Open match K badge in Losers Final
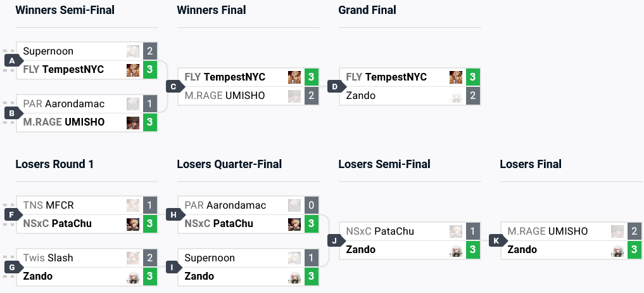The height and width of the screenshot is (293, 644). click(x=496, y=240)
